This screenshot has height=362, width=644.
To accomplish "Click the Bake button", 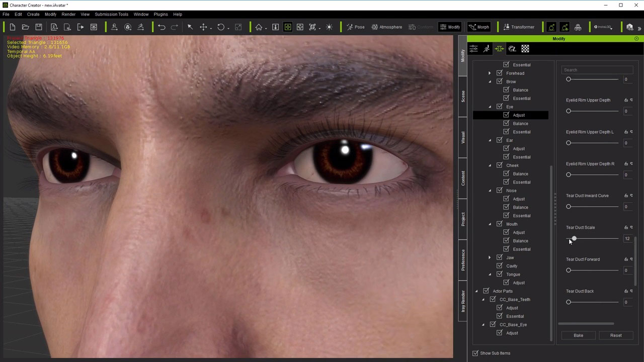I will click(579, 335).
